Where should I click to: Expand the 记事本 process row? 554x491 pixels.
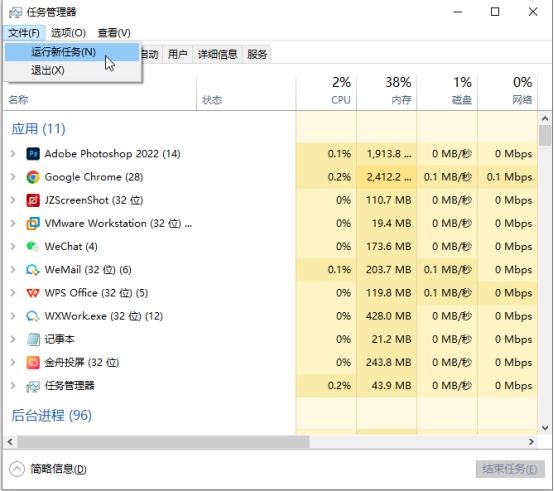[x=13, y=339]
